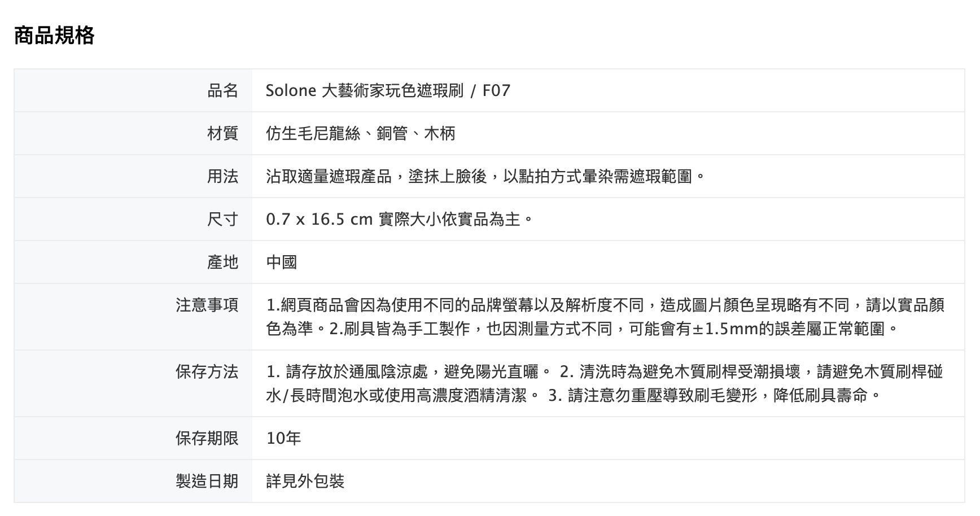Click the 品名 row label
This screenshot has width=980, height=516.
coord(222,91)
